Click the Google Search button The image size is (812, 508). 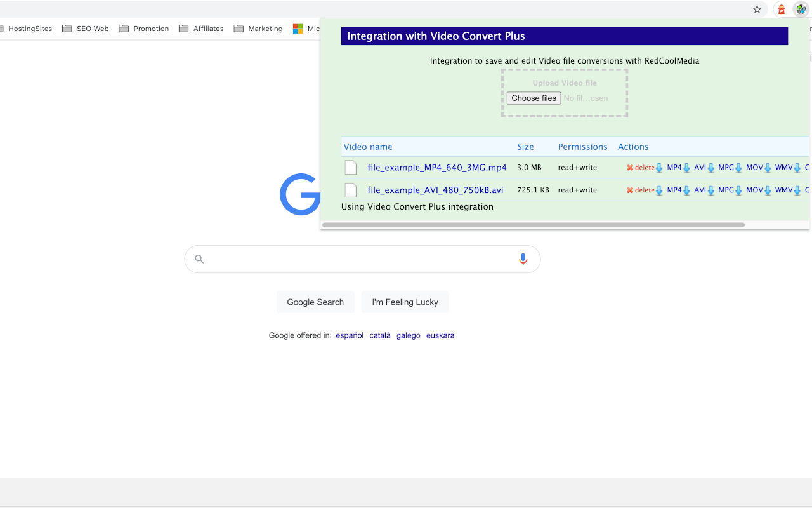pyautogui.click(x=315, y=302)
